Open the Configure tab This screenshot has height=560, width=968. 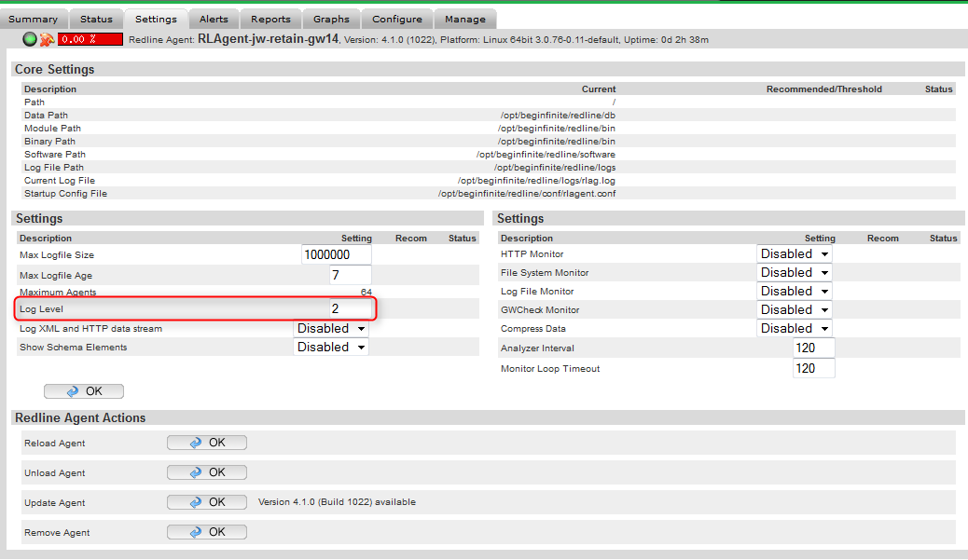pos(397,20)
